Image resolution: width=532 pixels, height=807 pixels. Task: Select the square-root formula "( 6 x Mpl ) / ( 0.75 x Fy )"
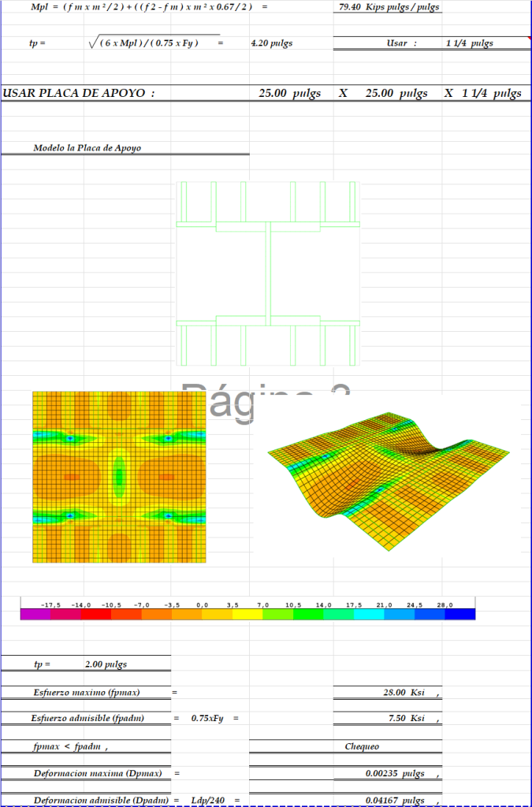point(149,43)
